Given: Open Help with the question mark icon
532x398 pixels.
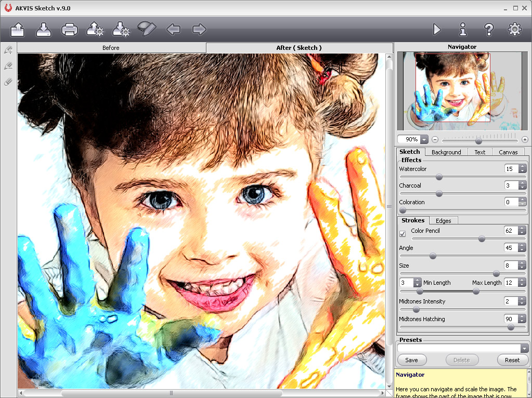Looking at the screenshot, I should click(x=489, y=30).
